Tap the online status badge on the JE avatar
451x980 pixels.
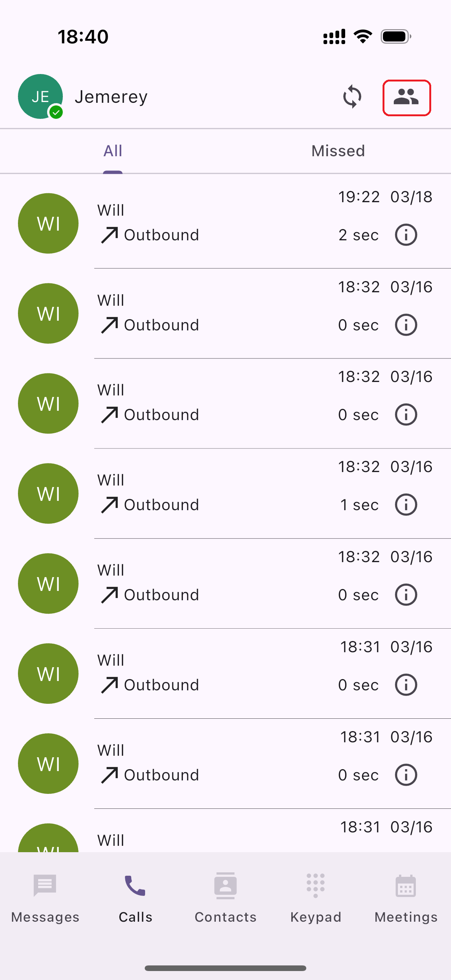[x=56, y=112]
